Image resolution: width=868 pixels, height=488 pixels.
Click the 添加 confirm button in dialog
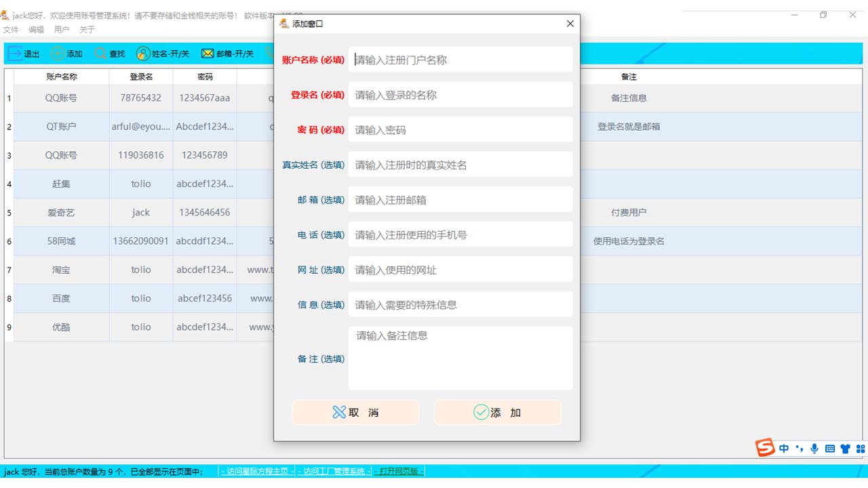point(498,412)
